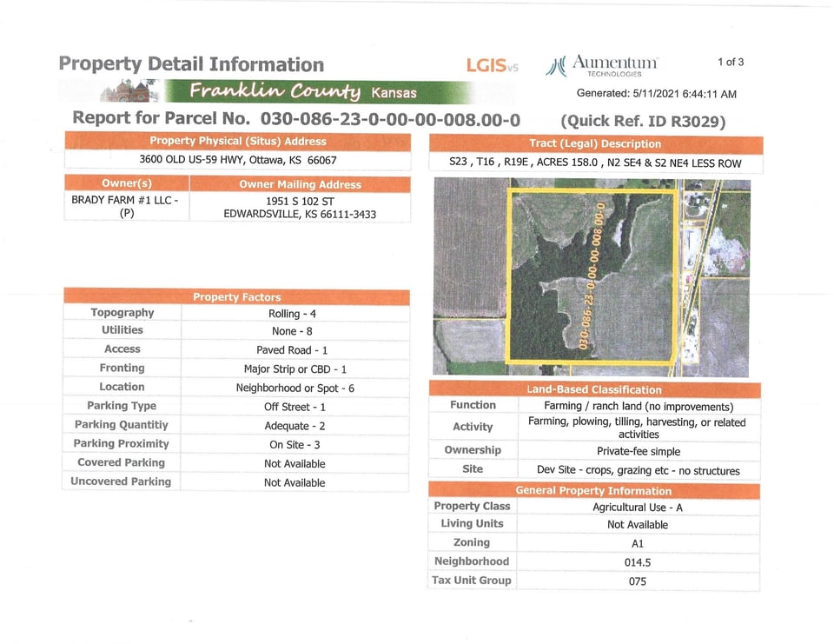Click the 'Ownership' label

[473, 450]
